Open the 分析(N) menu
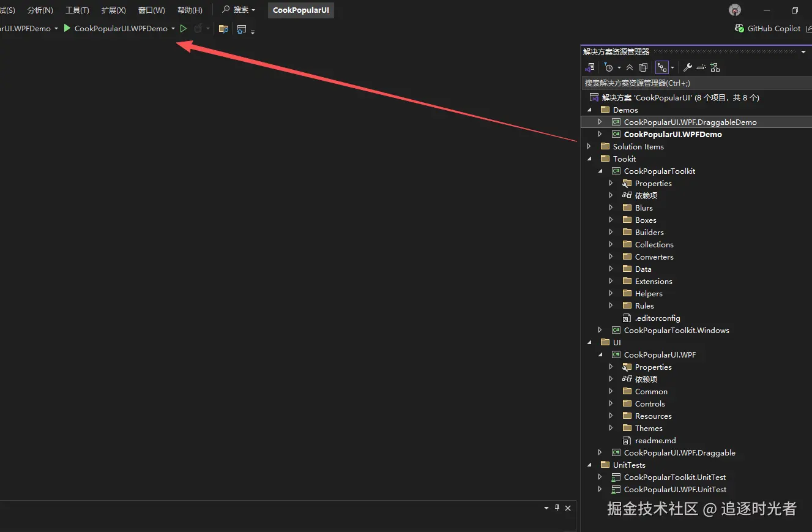Screen dimensions: 812x532 point(40,10)
